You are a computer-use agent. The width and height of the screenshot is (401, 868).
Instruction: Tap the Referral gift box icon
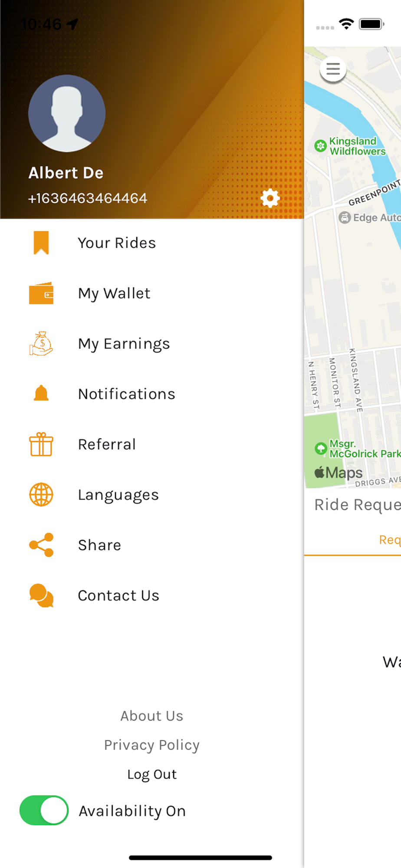[41, 444]
